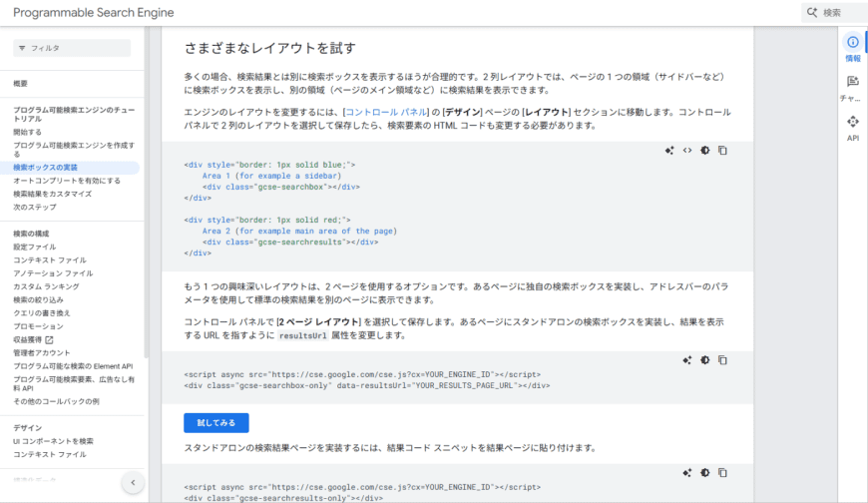Click the external link icon beside 収益獲得
868x503 pixels.
click(49, 339)
